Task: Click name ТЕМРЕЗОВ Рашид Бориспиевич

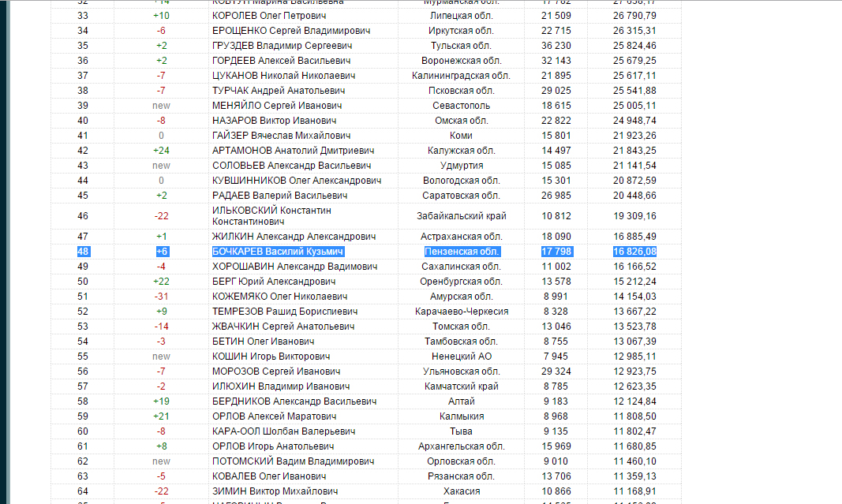Action: click(x=285, y=312)
